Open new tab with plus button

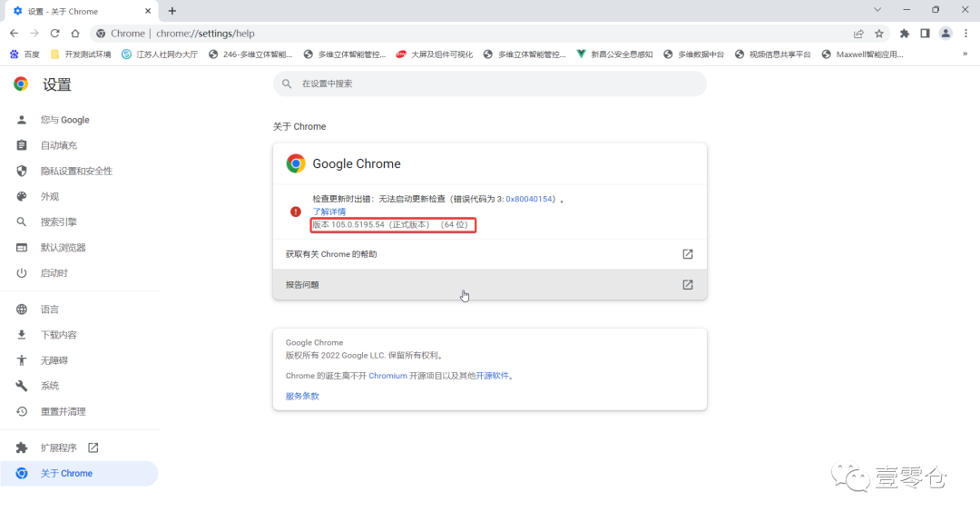[x=172, y=11]
